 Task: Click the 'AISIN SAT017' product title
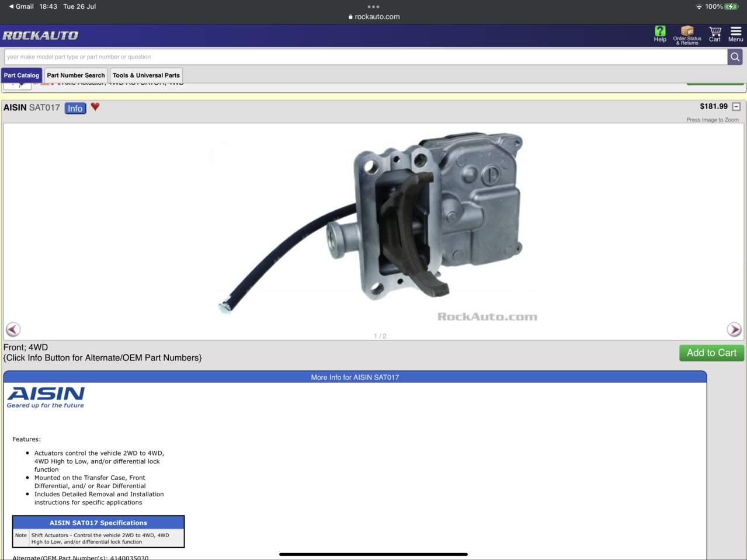tap(32, 107)
